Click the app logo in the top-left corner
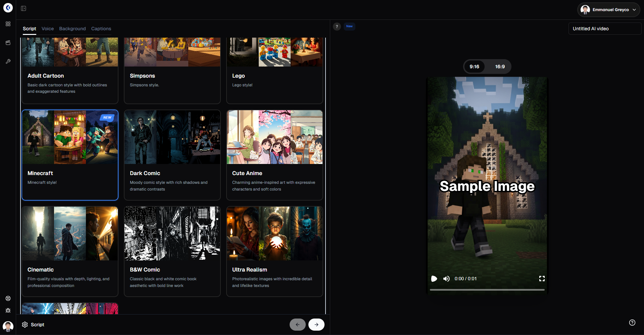 pos(8,8)
